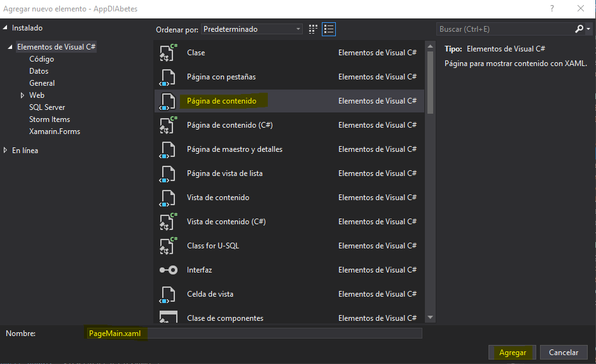Image resolution: width=596 pixels, height=364 pixels.
Task: Select the Web category
Action: click(37, 95)
